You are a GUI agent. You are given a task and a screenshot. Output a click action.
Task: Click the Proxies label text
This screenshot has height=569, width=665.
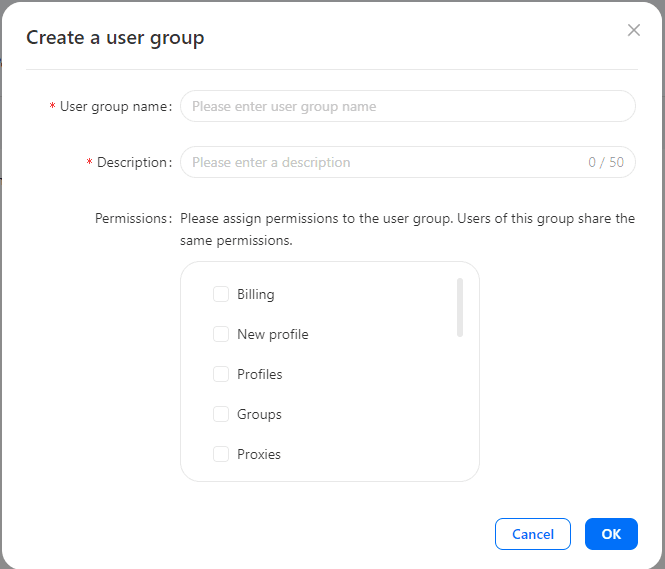click(258, 454)
